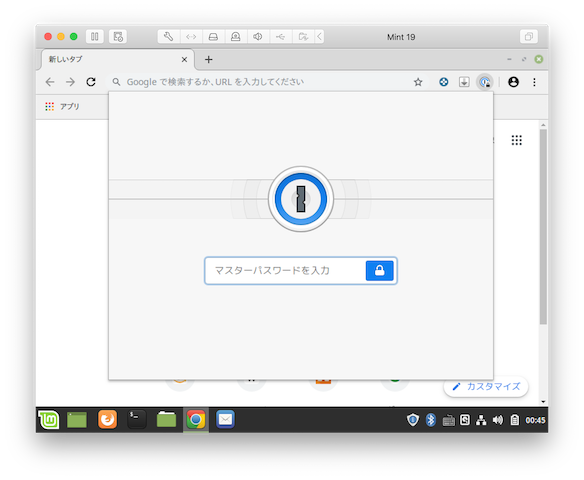Open the terminal from the panel
This screenshot has width=584, height=480.
pyautogui.click(x=137, y=419)
